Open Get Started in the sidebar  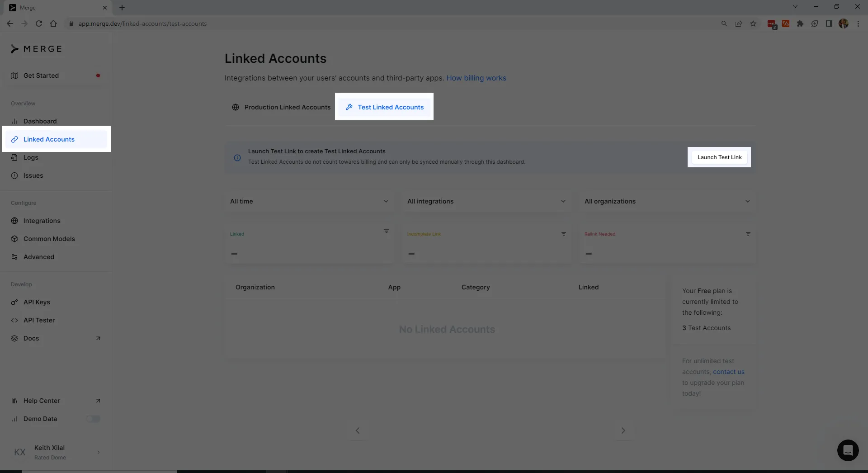[56, 76]
